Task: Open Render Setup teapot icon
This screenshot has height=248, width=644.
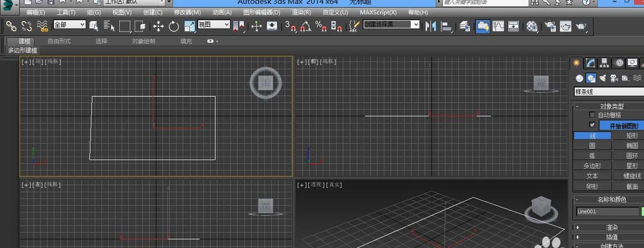Action: pos(551,26)
